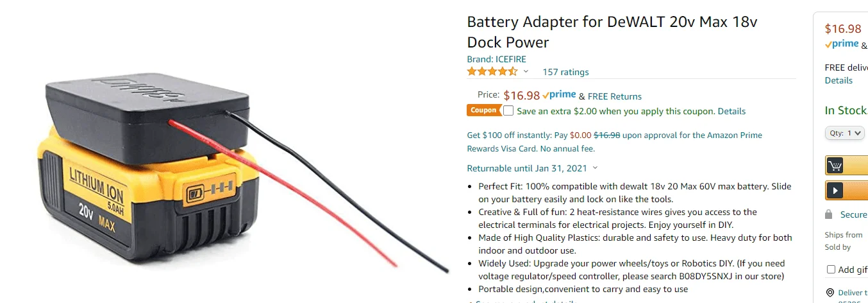Screen dimensions: 868x303
Task: Tick the Add gift checkbox
Action: pos(831,270)
